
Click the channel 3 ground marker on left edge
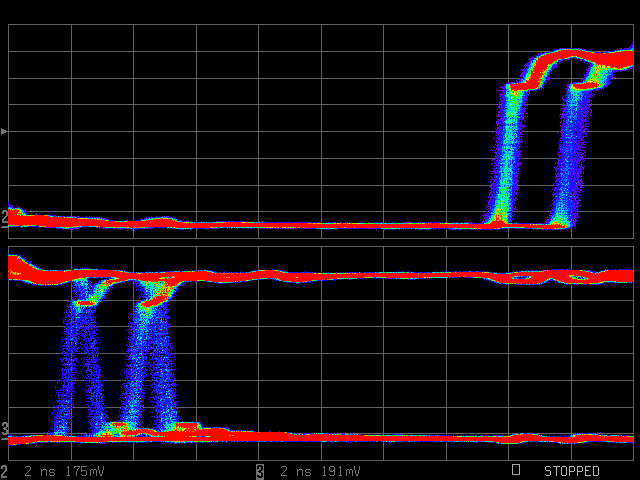(x=4, y=431)
